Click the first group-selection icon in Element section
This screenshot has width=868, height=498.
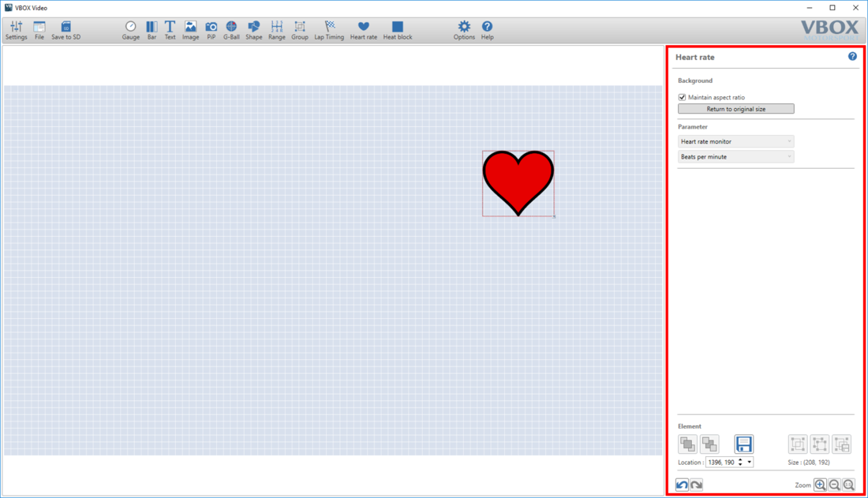[798, 444]
